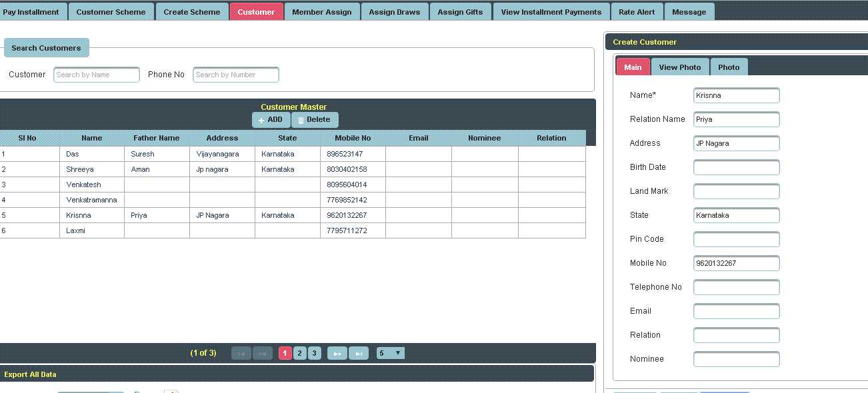The image size is (868, 393).
Task: Open the Rate Alert tab
Action: pos(637,12)
